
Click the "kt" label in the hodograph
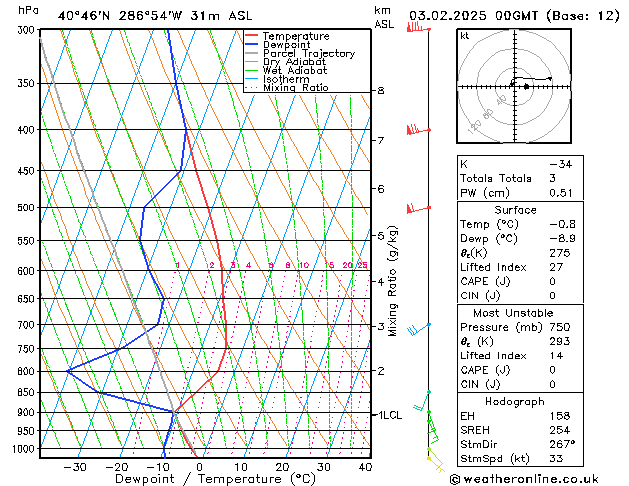tap(465, 36)
